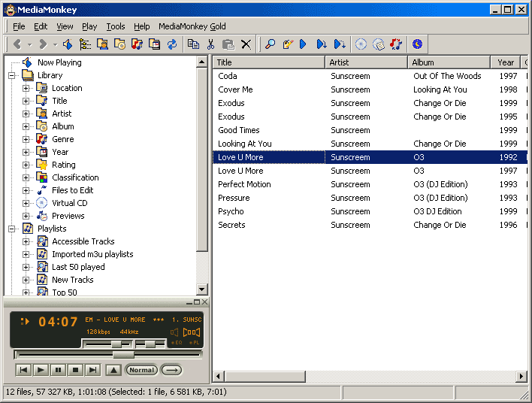Click the track list horizontal scroll right arrow
The height and width of the screenshot is (403, 532).
coord(521,376)
